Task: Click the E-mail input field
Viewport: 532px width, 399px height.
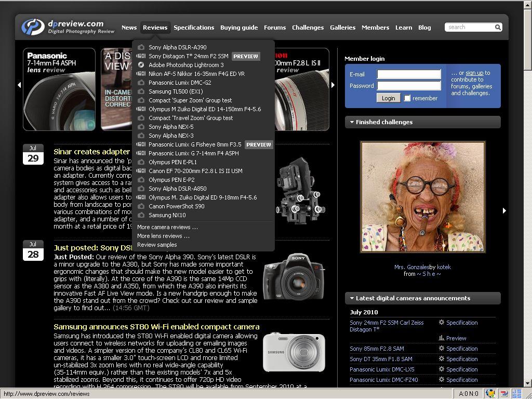Action: [409, 74]
